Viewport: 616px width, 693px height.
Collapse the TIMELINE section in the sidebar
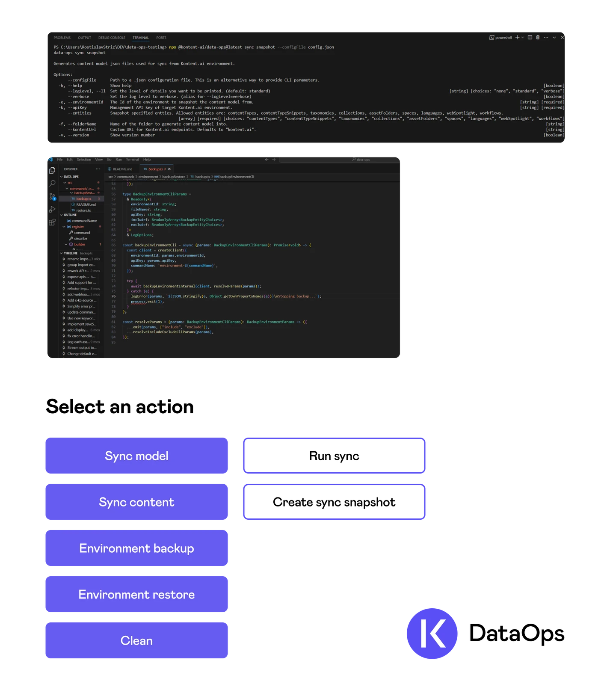click(x=61, y=253)
